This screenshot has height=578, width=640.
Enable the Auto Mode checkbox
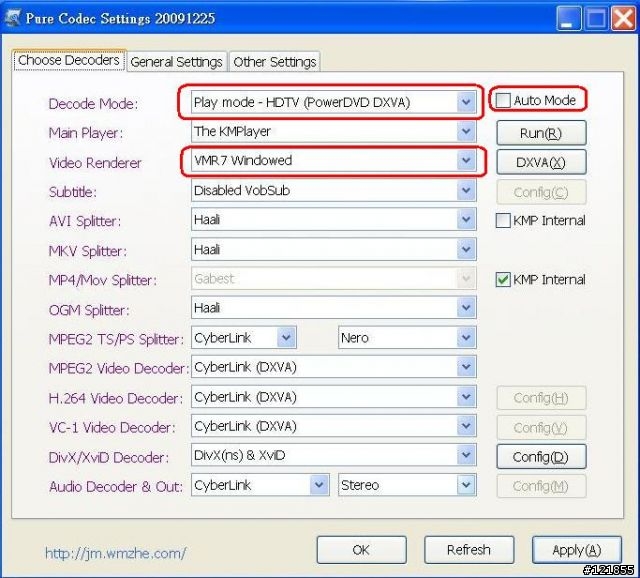pos(503,100)
